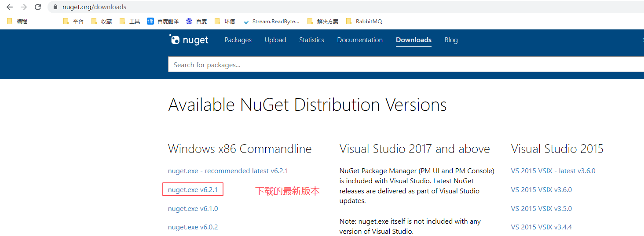Open the Packages nav item
The width and height of the screenshot is (644, 236).
click(238, 40)
